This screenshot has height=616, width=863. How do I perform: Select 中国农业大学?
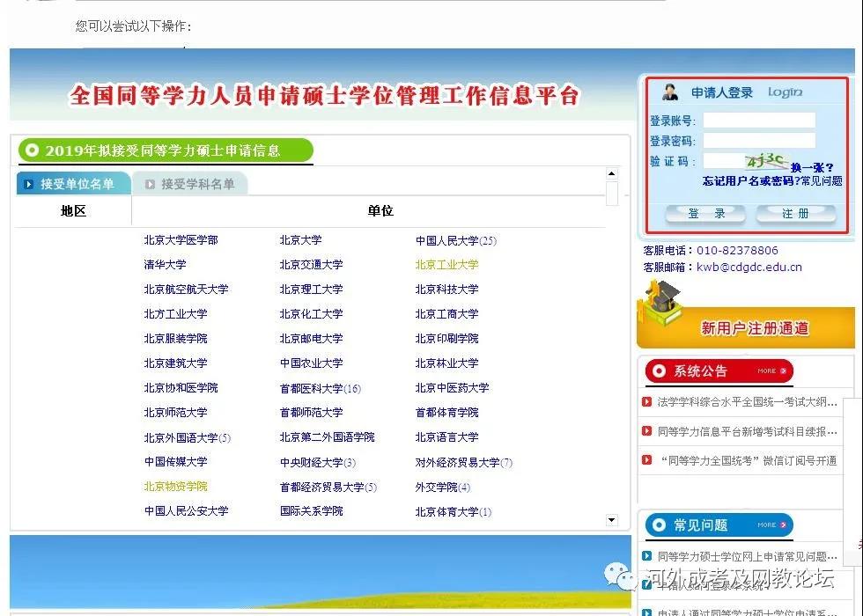[x=311, y=363]
